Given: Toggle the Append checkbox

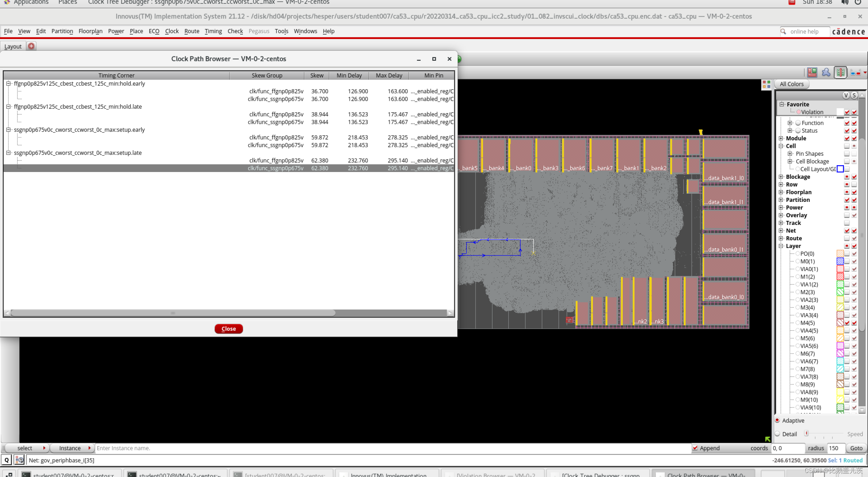Looking at the screenshot, I should point(695,448).
